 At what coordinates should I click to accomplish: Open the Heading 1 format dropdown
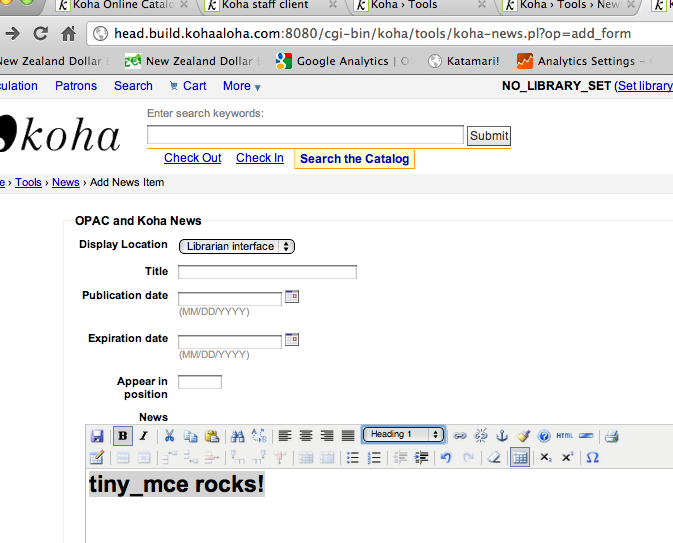(x=403, y=435)
